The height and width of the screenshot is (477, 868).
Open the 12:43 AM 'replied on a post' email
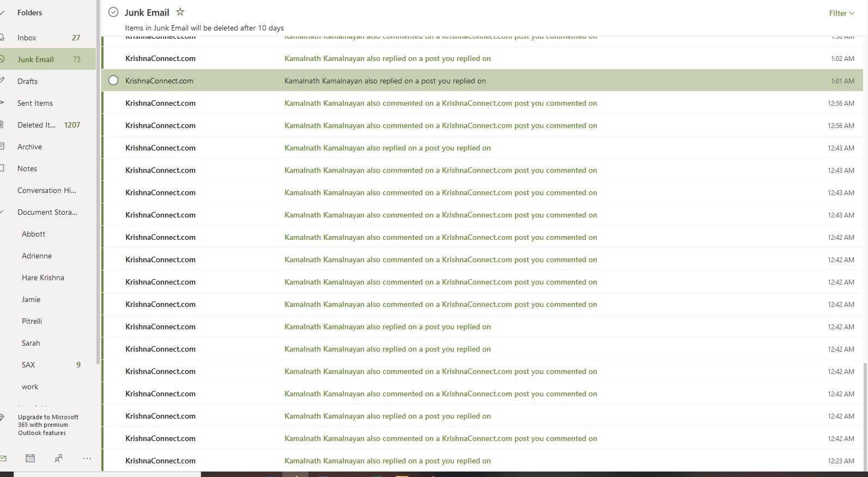point(482,148)
